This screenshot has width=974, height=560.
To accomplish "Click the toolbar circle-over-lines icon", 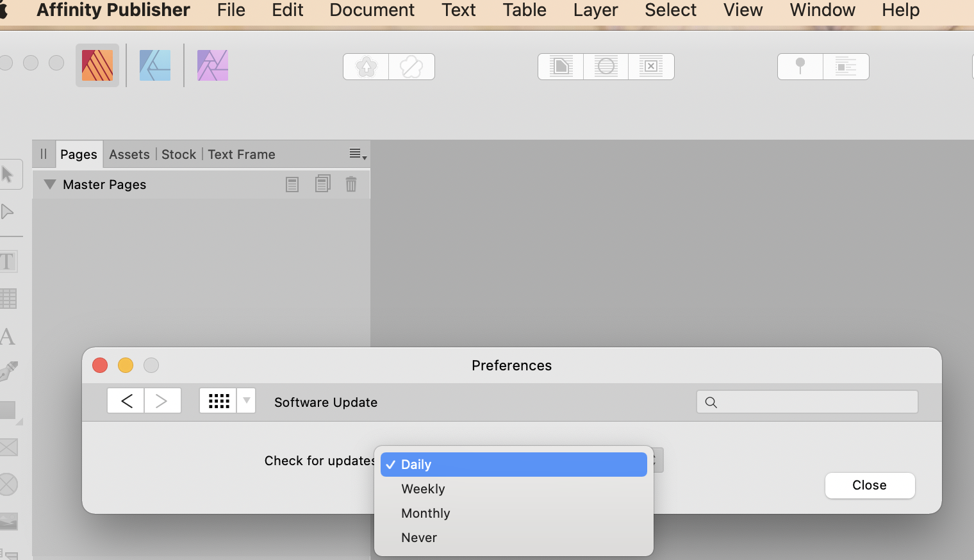I will pyautogui.click(x=606, y=67).
